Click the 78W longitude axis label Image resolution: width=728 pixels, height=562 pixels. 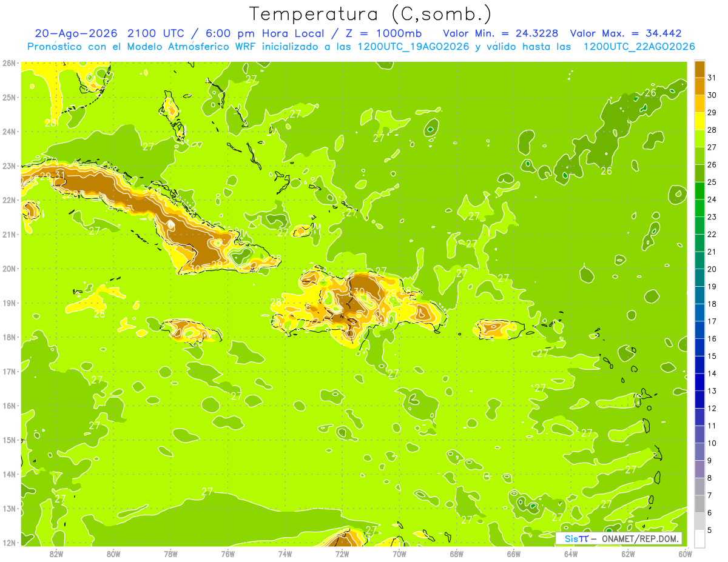pyautogui.click(x=170, y=554)
